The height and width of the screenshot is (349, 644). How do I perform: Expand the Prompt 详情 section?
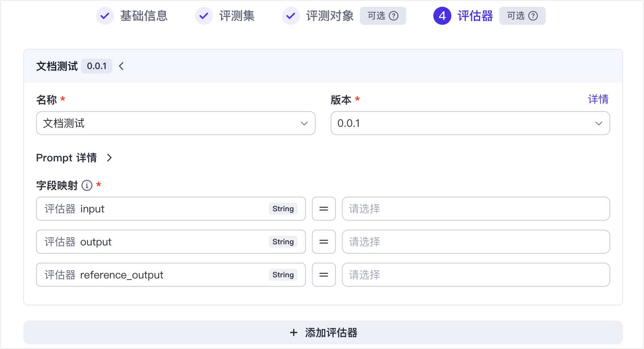click(109, 158)
